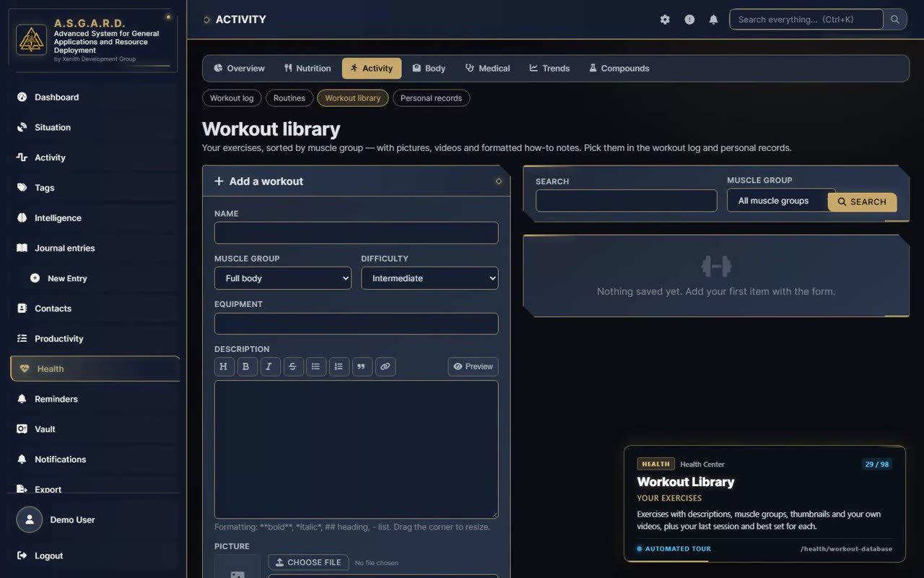Click the Choose File button
This screenshot has height=578, width=924.
click(x=308, y=562)
